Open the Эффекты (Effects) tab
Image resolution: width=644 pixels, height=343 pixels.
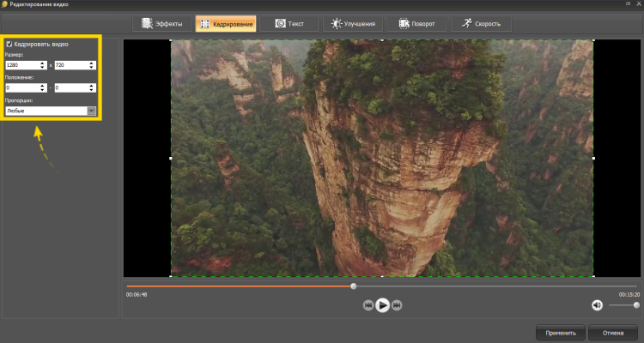[x=161, y=23]
